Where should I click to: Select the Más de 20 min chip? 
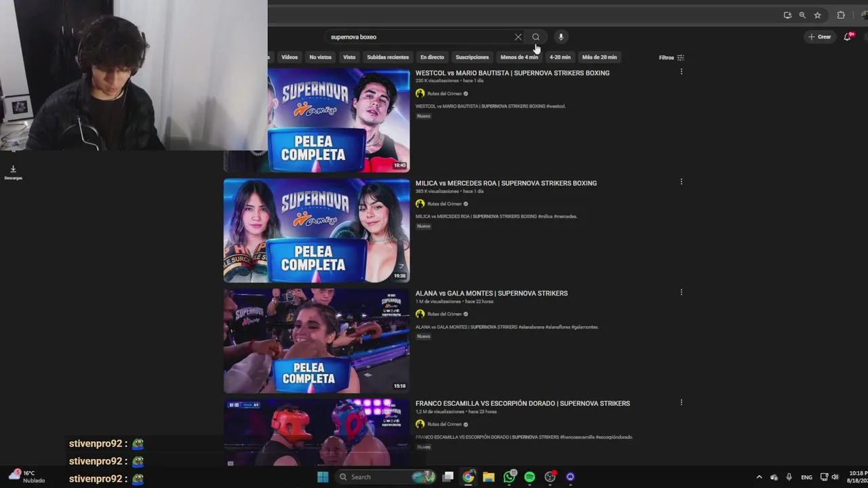coord(599,57)
